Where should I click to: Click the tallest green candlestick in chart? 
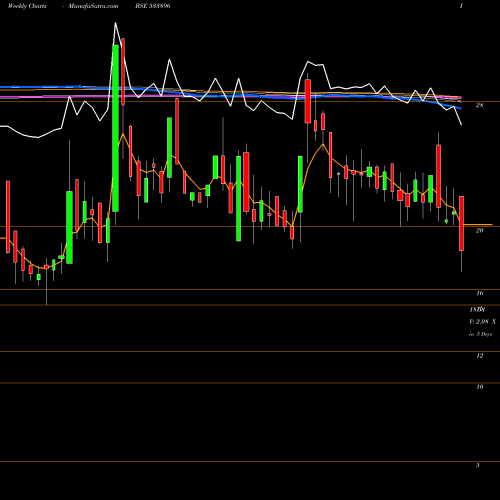point(115,128)
